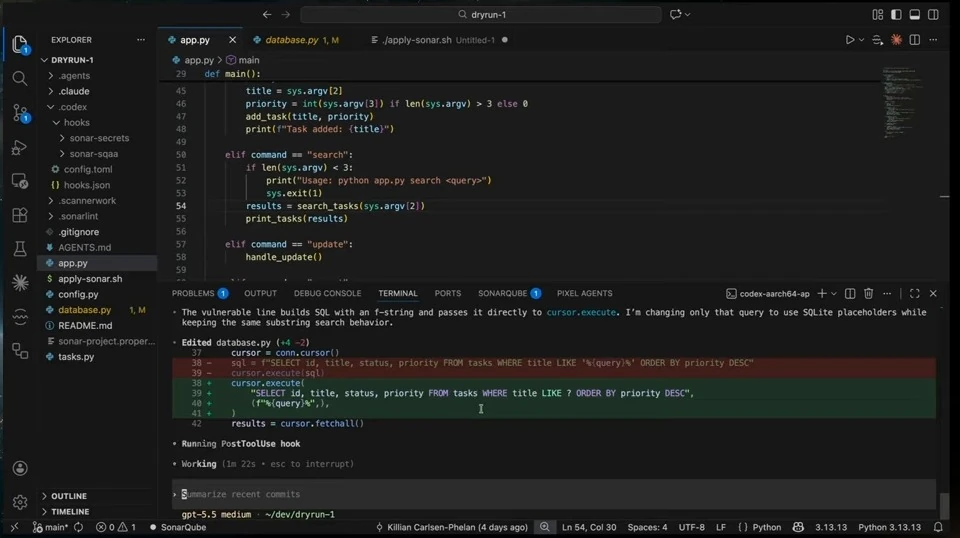Open the Remote Explorer view
Viewport: 960px width, 538px height.
point(20,181)
